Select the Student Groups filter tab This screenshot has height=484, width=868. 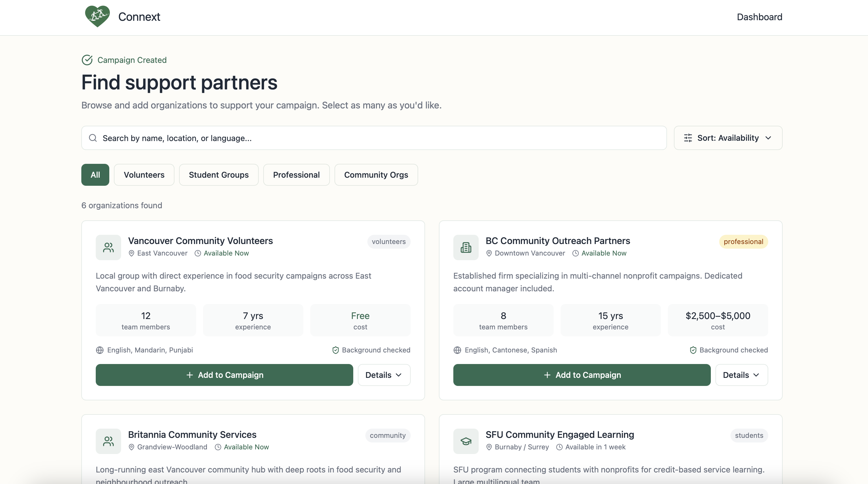(219, 175)
